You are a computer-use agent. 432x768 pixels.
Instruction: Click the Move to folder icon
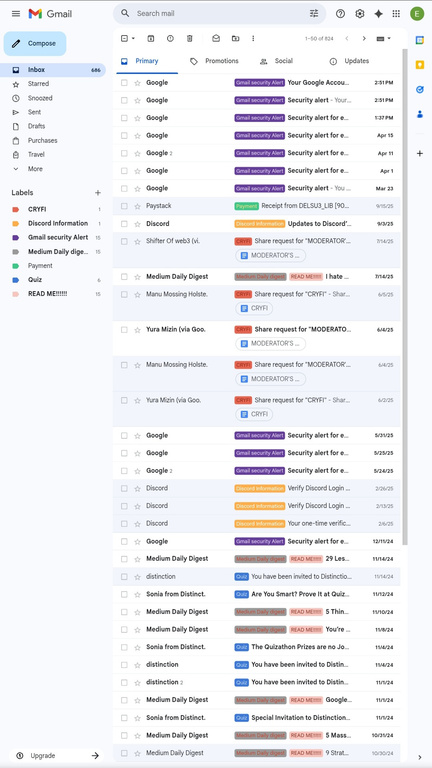[236, 38]
